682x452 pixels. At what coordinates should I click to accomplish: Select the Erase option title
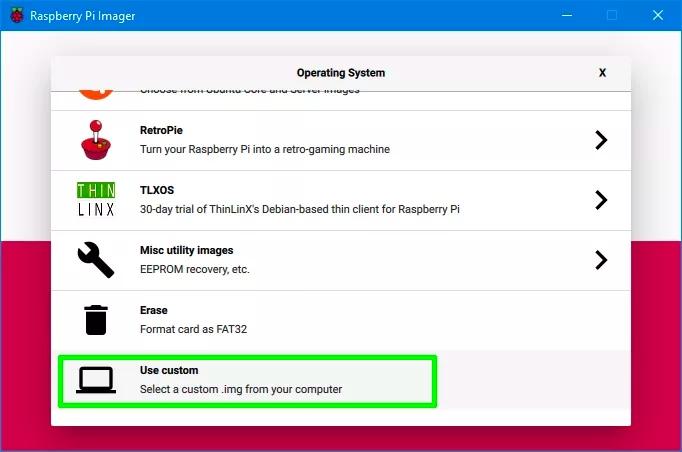[x=154, y=310]
